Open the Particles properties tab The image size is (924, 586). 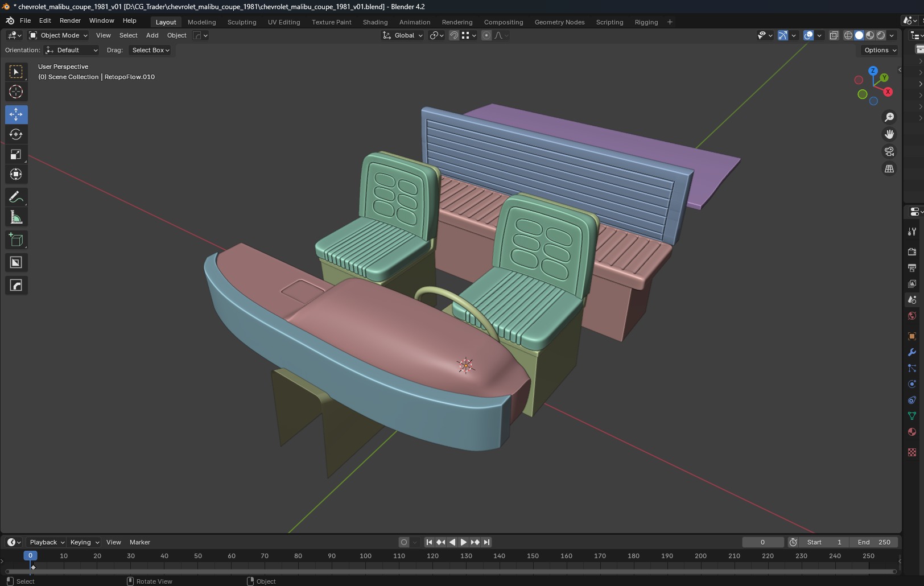tap(912, 368)
